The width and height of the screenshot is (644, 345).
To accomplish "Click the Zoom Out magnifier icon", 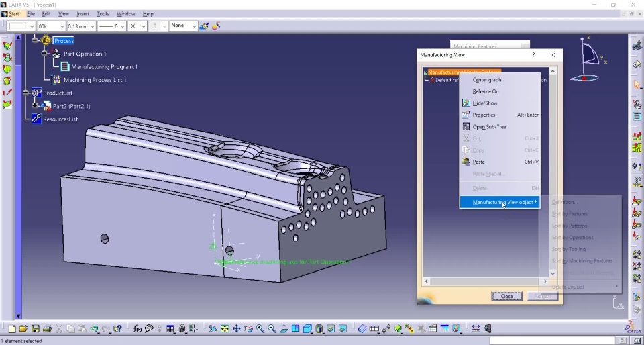I will tap(272, 329).
